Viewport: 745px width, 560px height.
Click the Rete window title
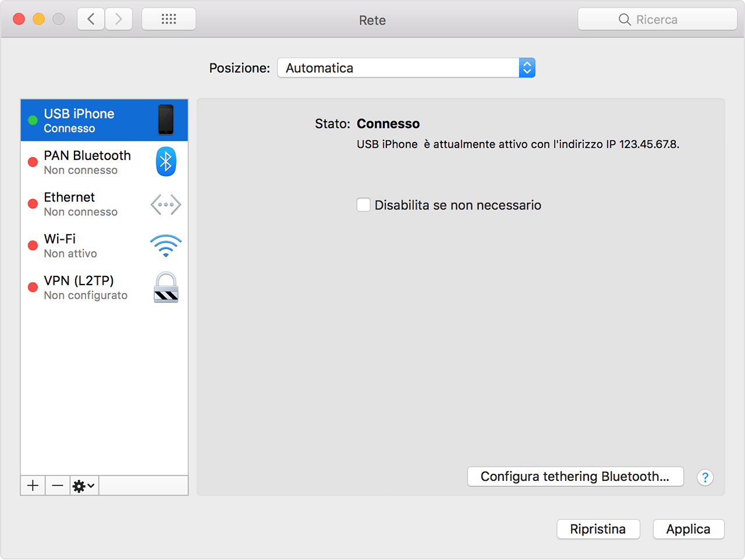pyautogui.click(x=372, y=20)
